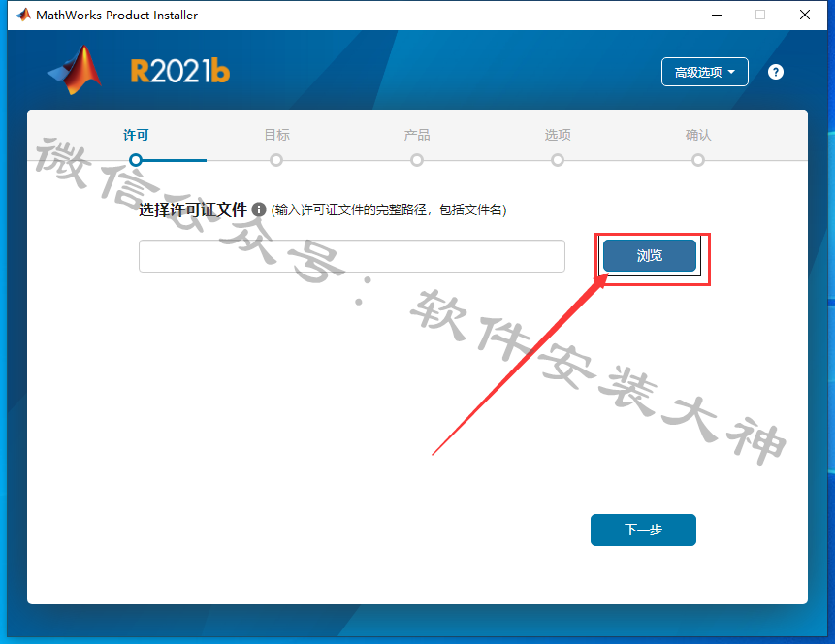This screenshot has height=644, width=835.
Task: Click the help question mark icon
Action: [776, 72]
